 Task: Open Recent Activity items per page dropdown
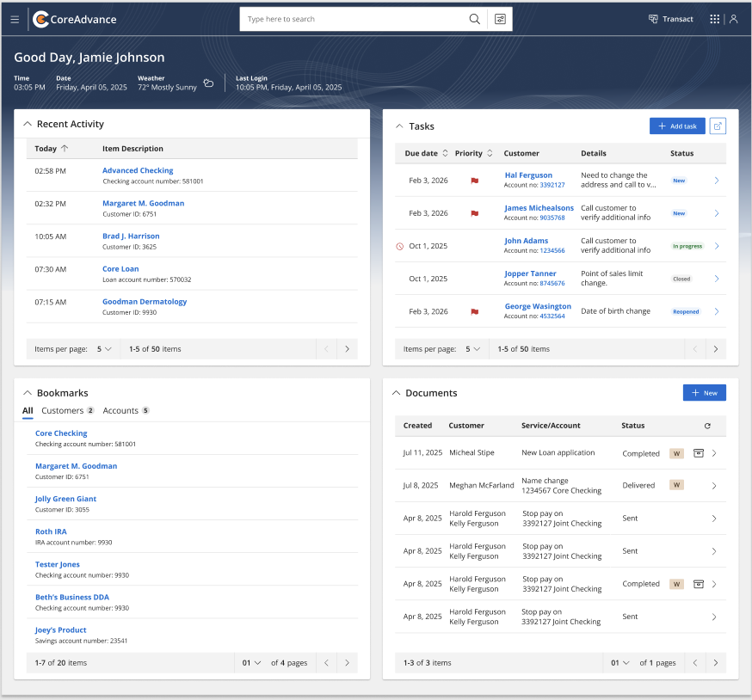pos(104,349)
